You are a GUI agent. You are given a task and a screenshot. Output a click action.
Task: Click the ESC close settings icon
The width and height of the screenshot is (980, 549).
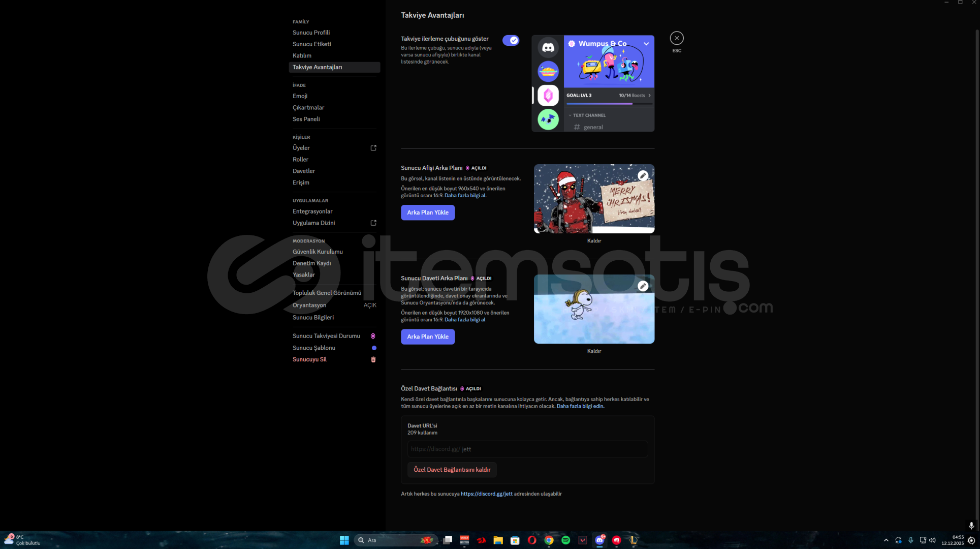point(676,38)
